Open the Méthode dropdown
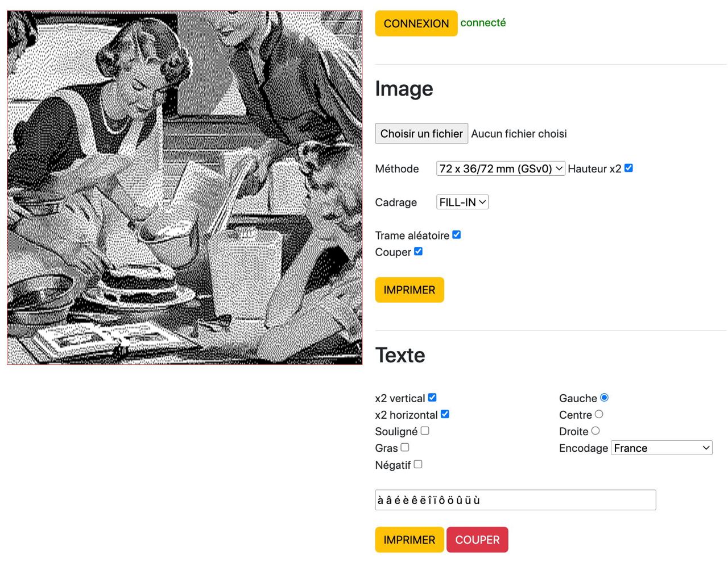The image size is (728, 582). 500,168
